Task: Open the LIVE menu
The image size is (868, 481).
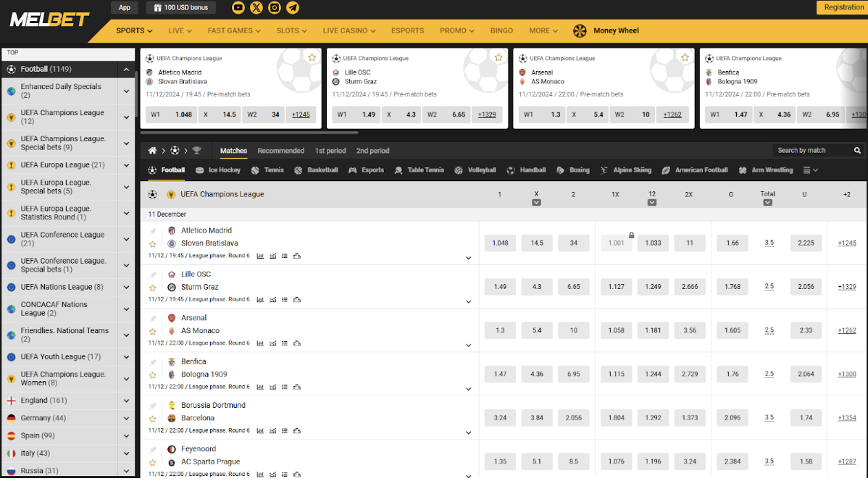Action: (180, 31)
